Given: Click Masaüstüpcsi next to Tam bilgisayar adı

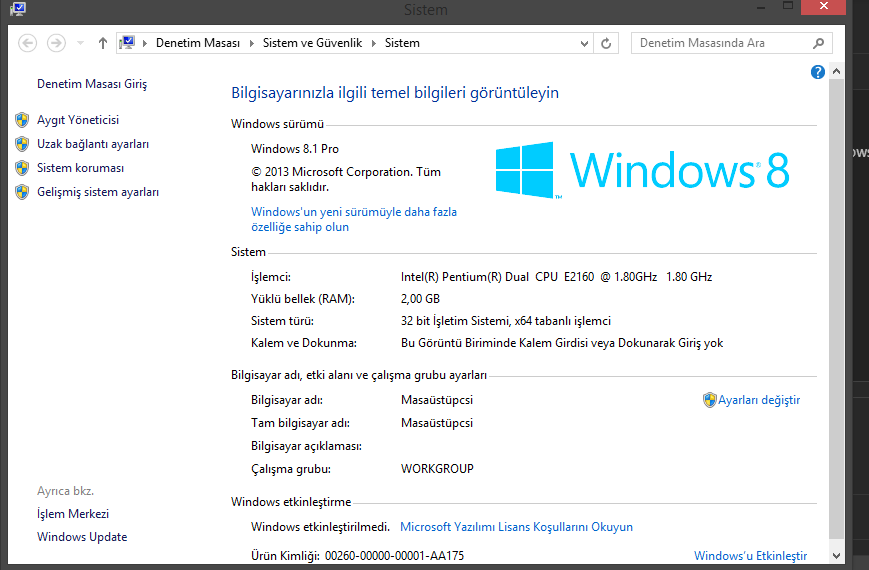Looking at the screenshot, I should tap(437, 423).
